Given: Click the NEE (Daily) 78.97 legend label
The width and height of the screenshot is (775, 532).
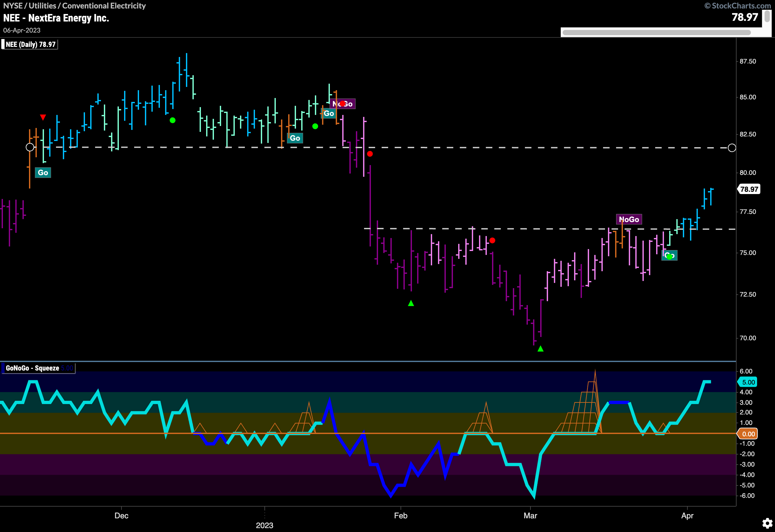Looking at the screenshot, I should click(29, 44).
